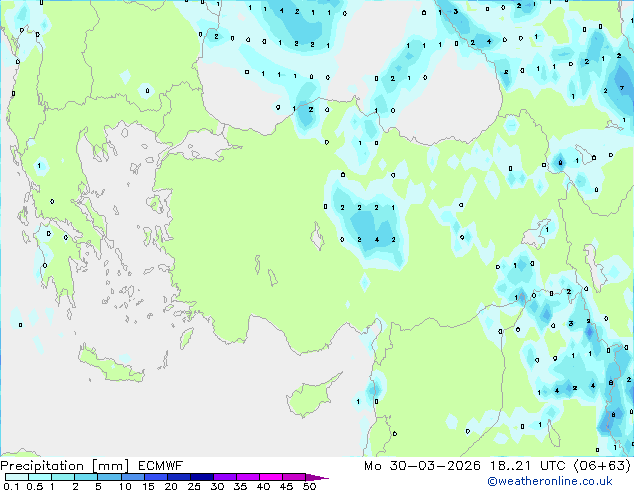This screenshot has height=490, width=634.
Task: Select the 1–2 mm legend color swatch
Action: [x=63, y=477]
